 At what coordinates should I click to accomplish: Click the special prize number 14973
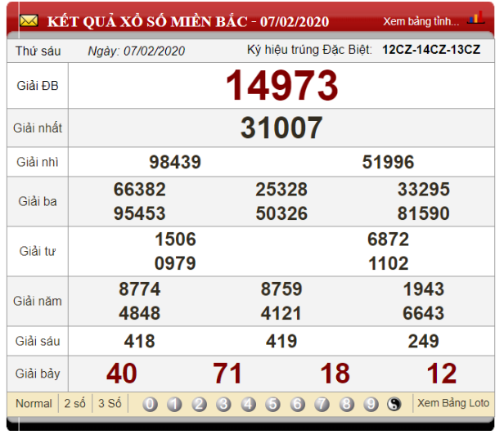pos(281,86)
